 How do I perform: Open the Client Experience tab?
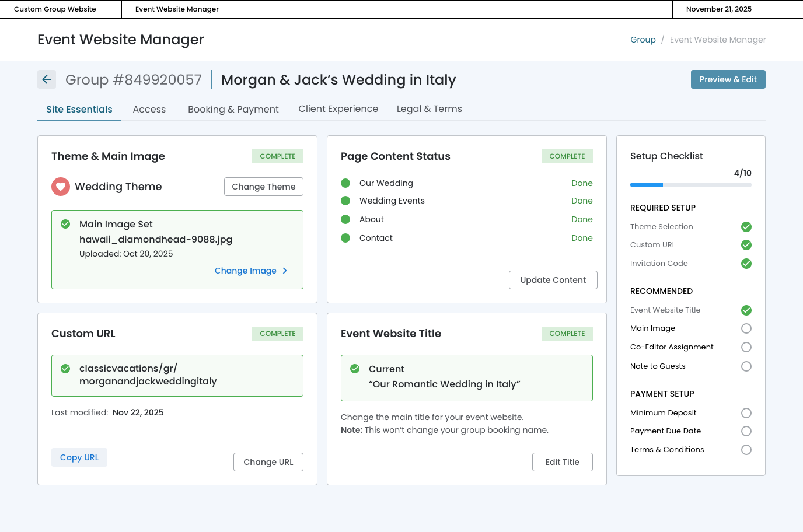338,109
